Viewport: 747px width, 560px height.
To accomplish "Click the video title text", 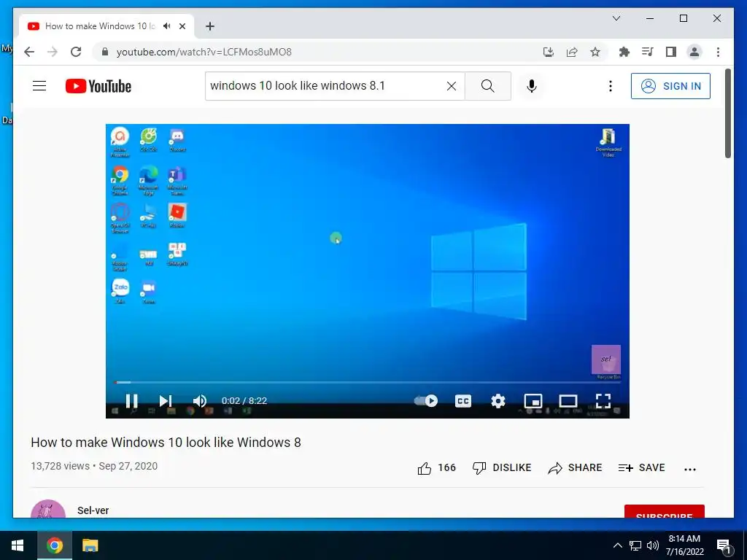I will 166,443.
